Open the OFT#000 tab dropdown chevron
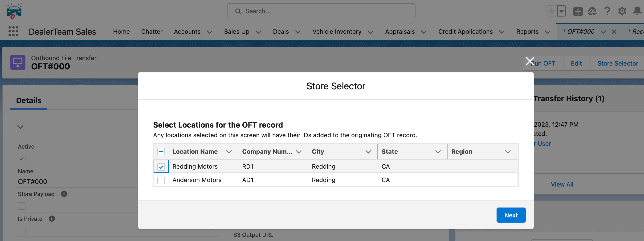 (603, 32)
